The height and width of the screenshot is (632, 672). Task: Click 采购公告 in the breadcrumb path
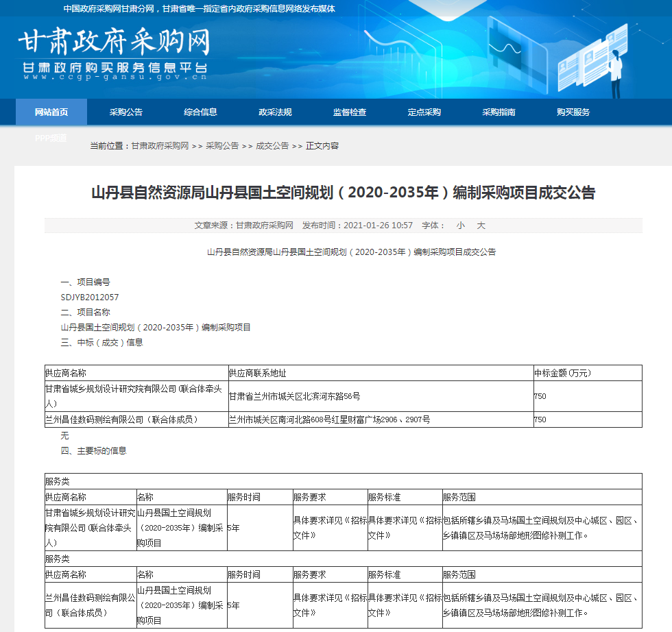222,146
